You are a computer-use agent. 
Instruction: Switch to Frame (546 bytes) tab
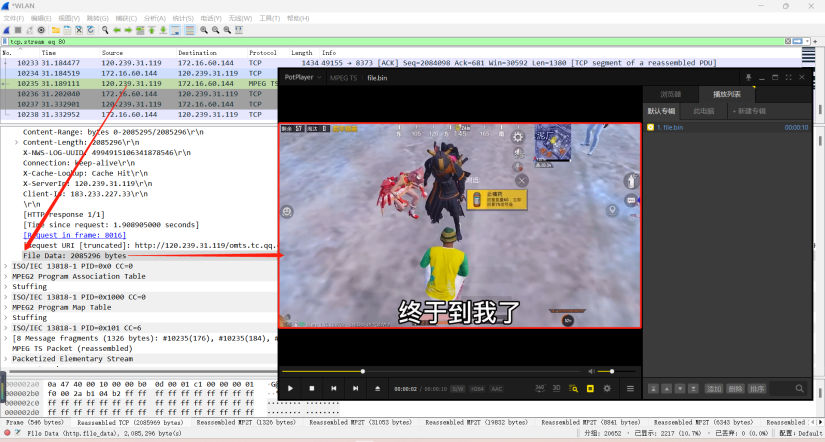point(35,423)
